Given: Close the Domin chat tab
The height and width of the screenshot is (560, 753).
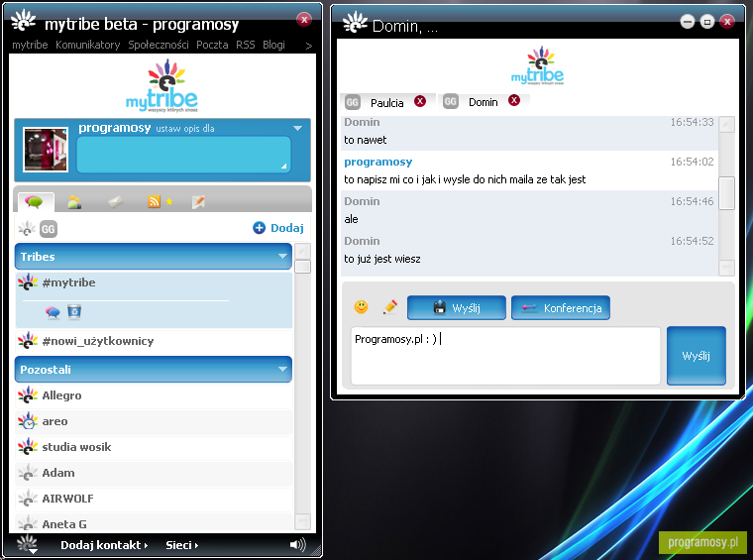Looking at the screenshot, I should click(x=514, y=100).
